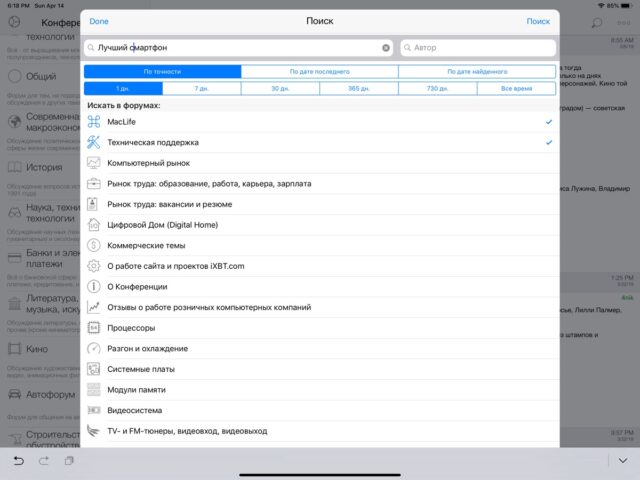Viewport: 640px width, 480px height.
Task: Open the История forum in the background list
Action: point(44,167)
